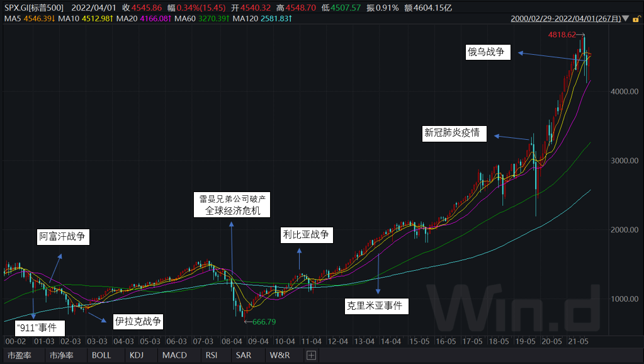
Task: Open the W&R indicator tab
Action: coord(280,355)
